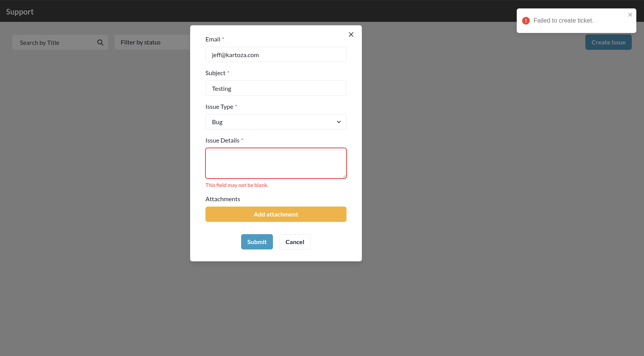Click 'This field may not be blank.' error text
The height and width of the screenshot is (356, 644).
237,185
